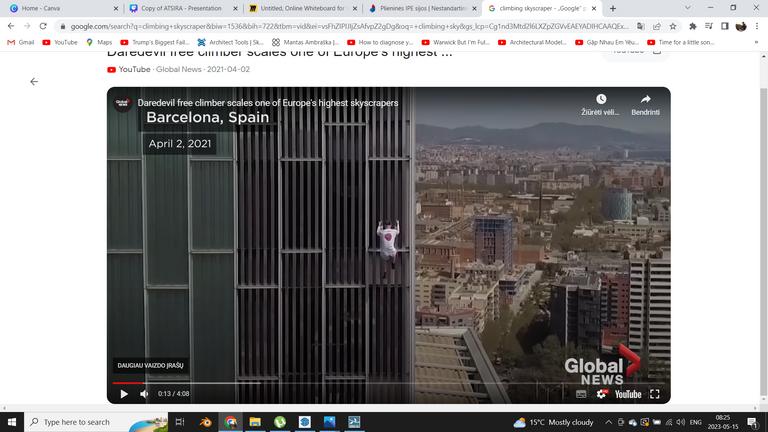
Task: Open the Extensions puzzle icon
Action: point(692,26)
